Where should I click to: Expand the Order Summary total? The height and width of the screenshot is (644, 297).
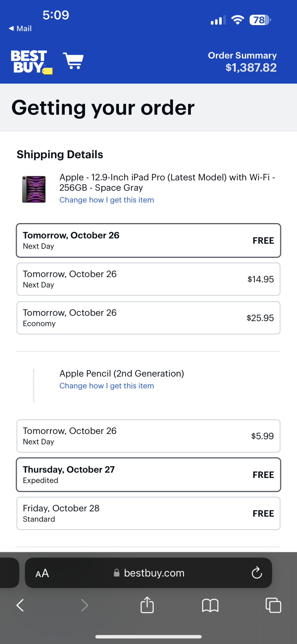click(x=242, y=62)
